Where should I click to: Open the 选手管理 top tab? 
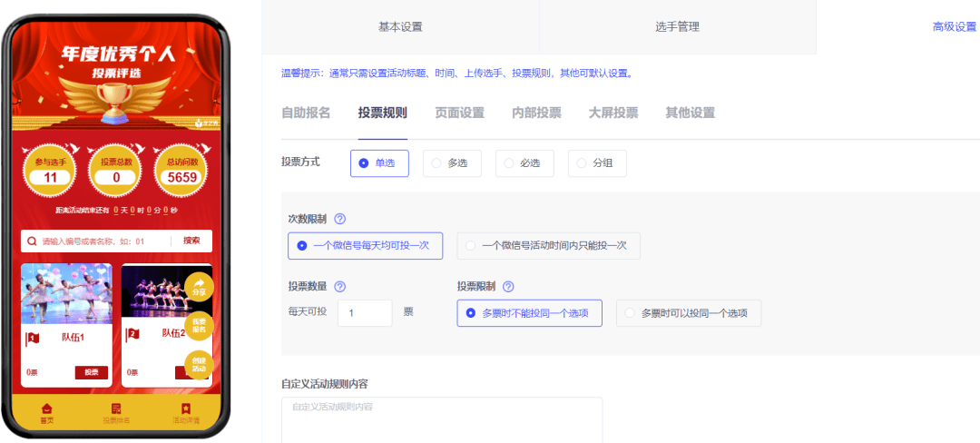[677, 27]
